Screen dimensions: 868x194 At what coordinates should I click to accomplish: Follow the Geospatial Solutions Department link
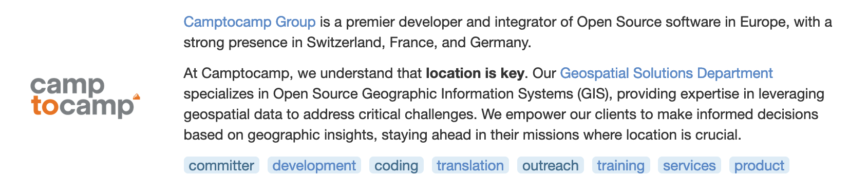tap(666, 73)
